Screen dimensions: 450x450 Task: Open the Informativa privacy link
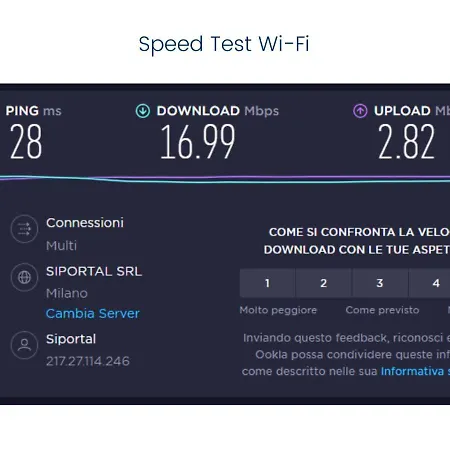click(415, 371)
